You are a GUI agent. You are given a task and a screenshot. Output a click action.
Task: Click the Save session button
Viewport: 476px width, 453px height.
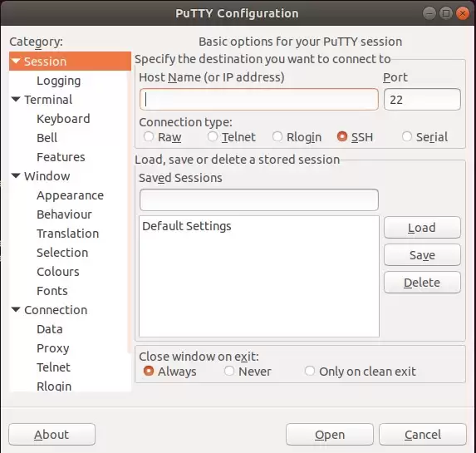(x=422, y=255)
